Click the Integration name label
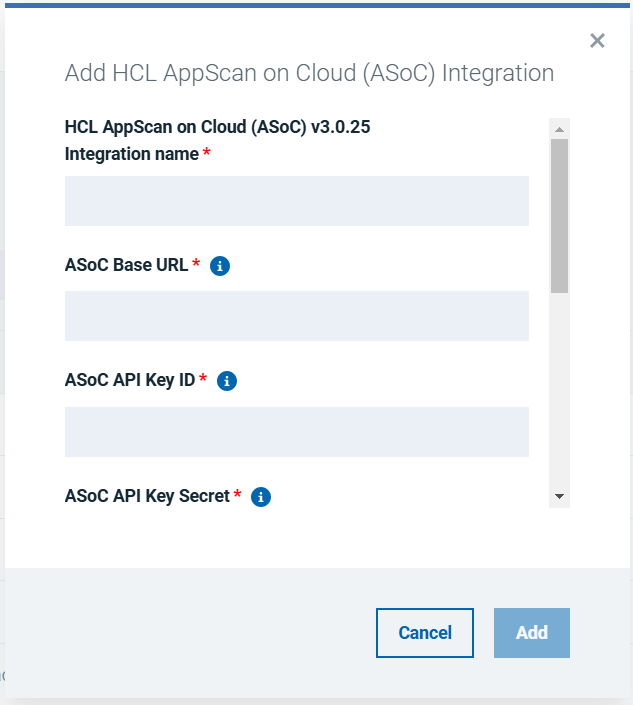The height and width of the screenshot is (705, 633). click(x=131, y=154)
